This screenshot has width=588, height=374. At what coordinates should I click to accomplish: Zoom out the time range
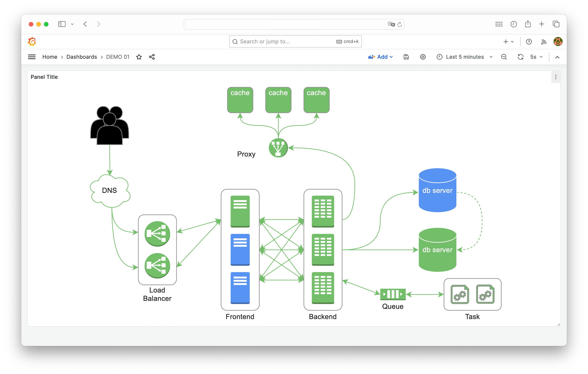pos(504,57)
